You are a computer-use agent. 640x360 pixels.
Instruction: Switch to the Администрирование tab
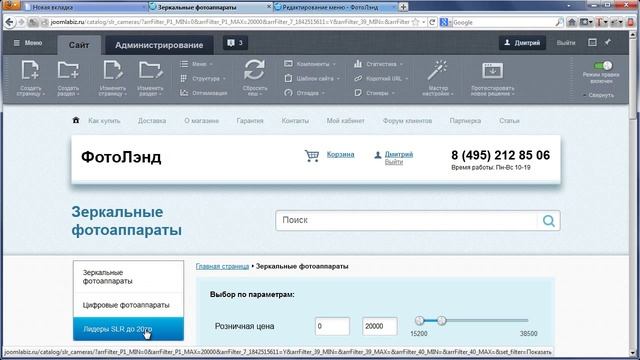click(159, 45)
